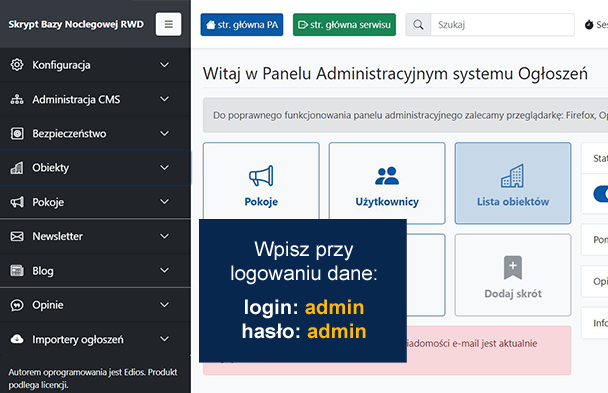Viewport: 608px width, 393px height.
Task: Click the Administracja CMS sitemap icon
Action: (x=17, y=100)
